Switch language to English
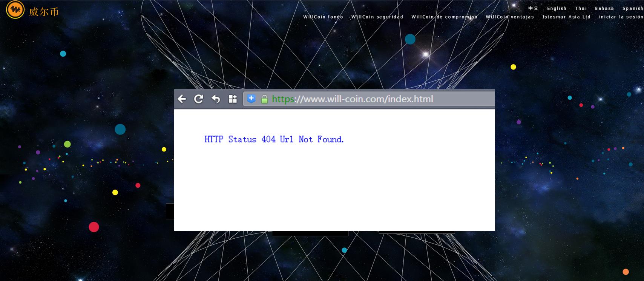Screen dimensions: 644x281 [x=557, y=8]
